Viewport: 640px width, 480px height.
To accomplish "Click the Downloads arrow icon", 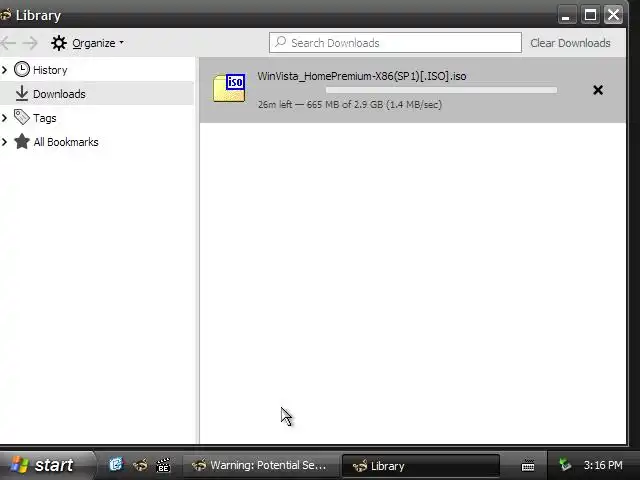I will tap(22, 93).
